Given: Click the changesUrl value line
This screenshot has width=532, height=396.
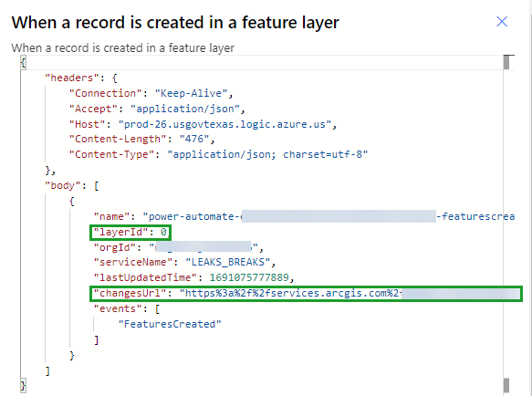Looking at the screenshot, I should [x=306, y=294].
